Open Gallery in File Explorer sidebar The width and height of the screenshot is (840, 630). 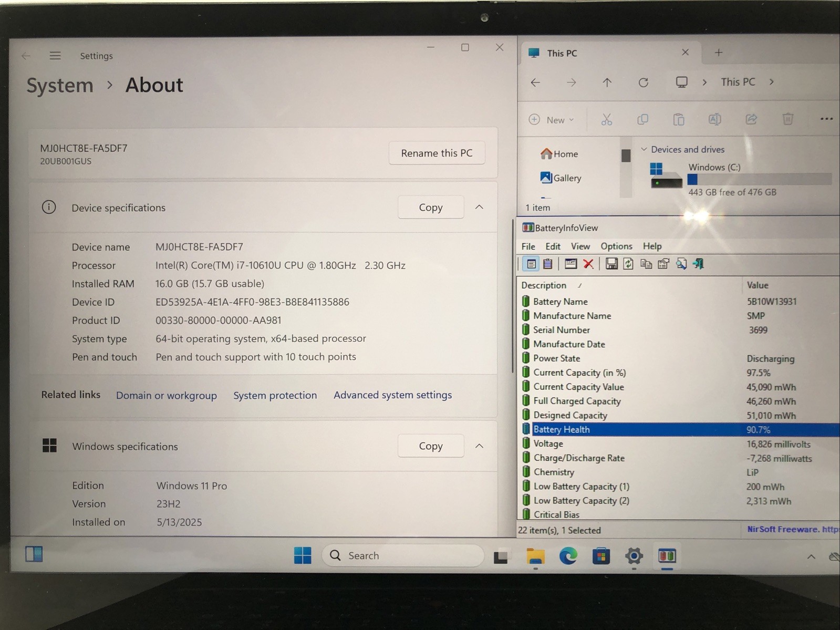[x=561, y=178]
